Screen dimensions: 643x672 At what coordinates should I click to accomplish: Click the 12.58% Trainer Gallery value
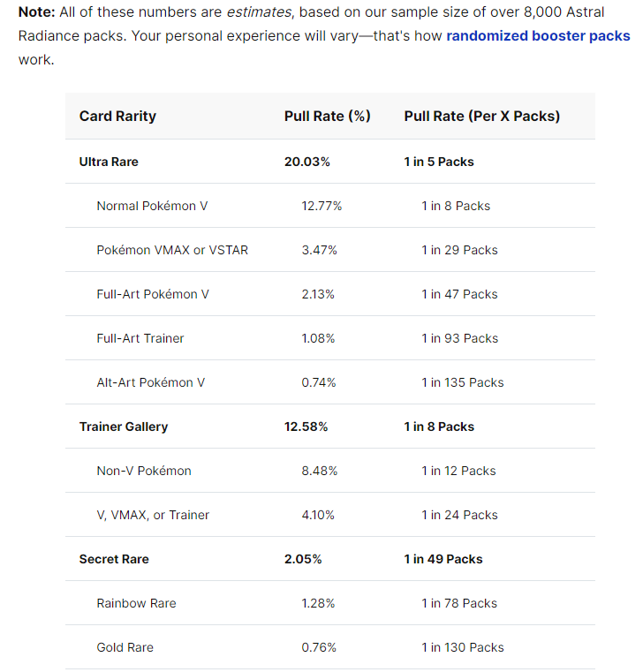tap(306, 427)
